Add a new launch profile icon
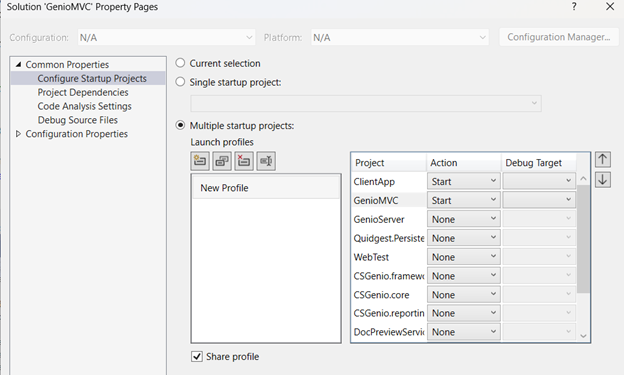624x375 pixels. pos(200,161)
